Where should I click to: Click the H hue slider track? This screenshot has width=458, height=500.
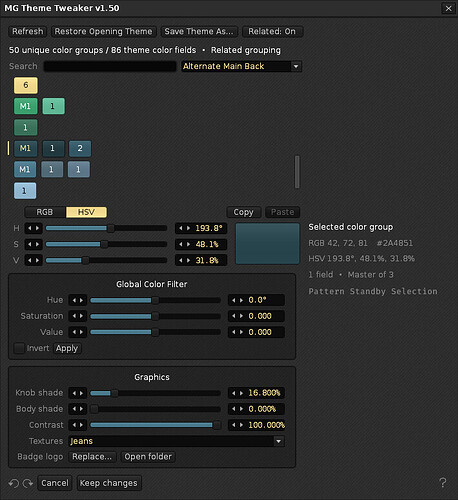[x=106, y=228]
